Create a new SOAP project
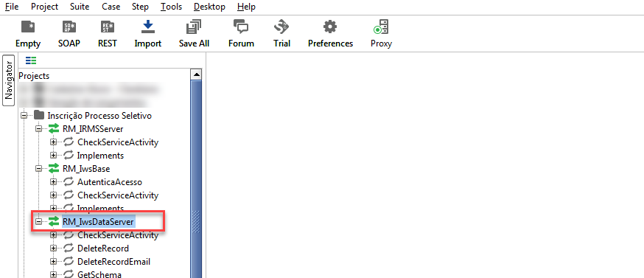644x278 pixels. click(69, 34)
